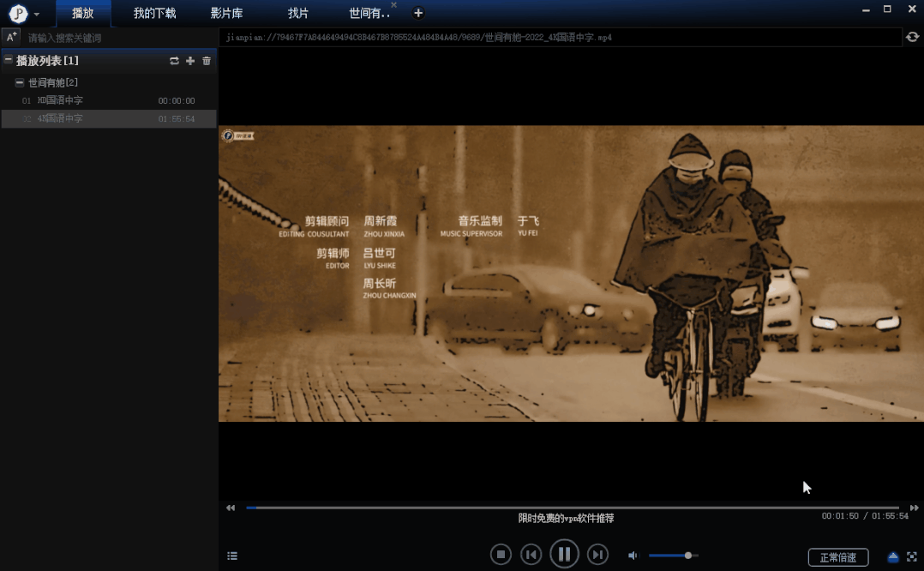This screenshot has width=924, height=571.
Task: Minimize the player window
Action: [x=866, y=10]
